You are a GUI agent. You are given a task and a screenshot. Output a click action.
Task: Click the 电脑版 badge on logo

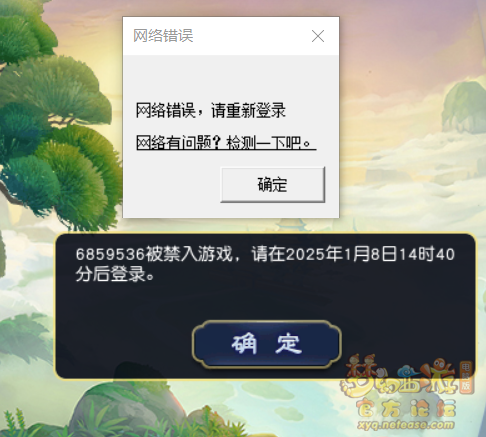tap(466, 377)
